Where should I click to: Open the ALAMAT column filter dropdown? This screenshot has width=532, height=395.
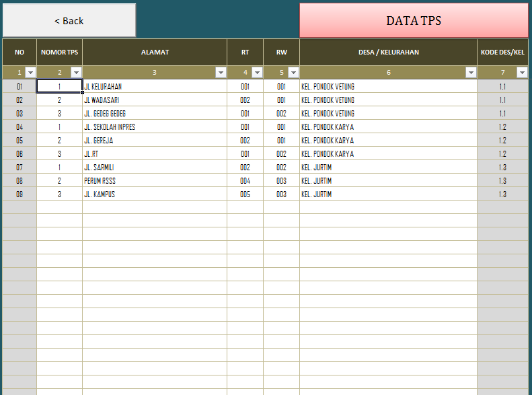(x=221, y=72)
